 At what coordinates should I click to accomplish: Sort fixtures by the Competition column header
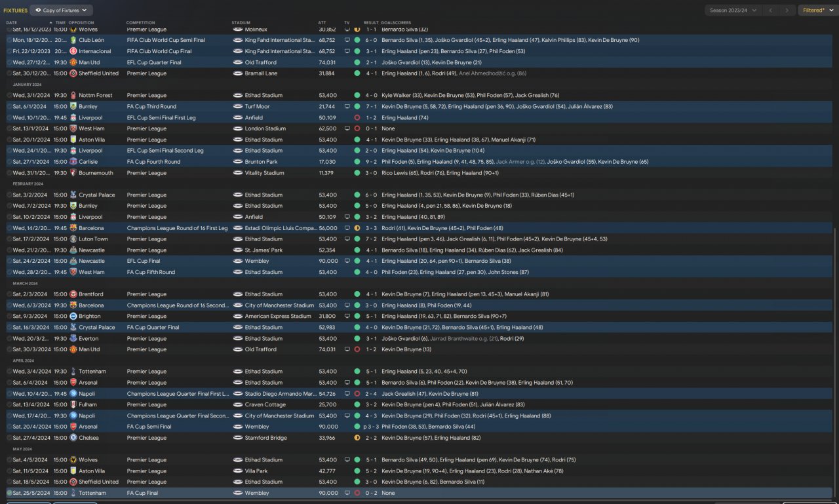(141, 23)
